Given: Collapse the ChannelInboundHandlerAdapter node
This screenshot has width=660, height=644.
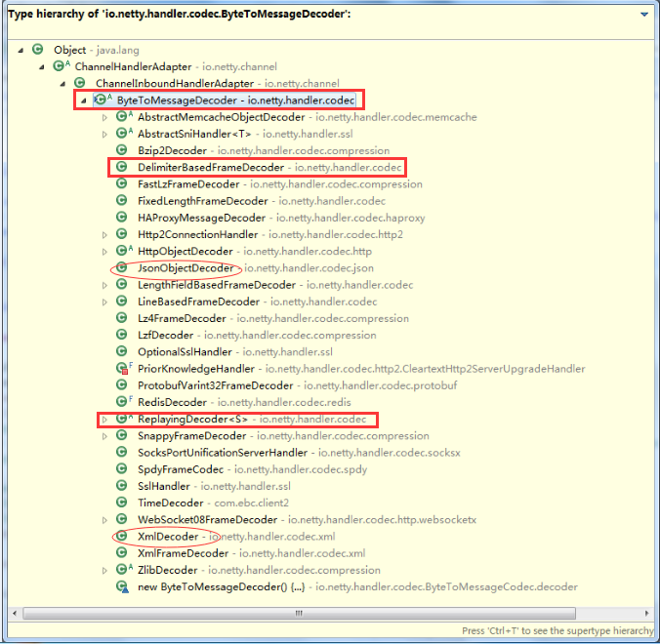Looking at the screenshot, I should (62, 84).
